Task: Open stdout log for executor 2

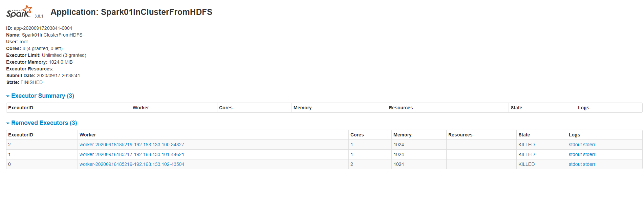Action: tap(575, 145)
